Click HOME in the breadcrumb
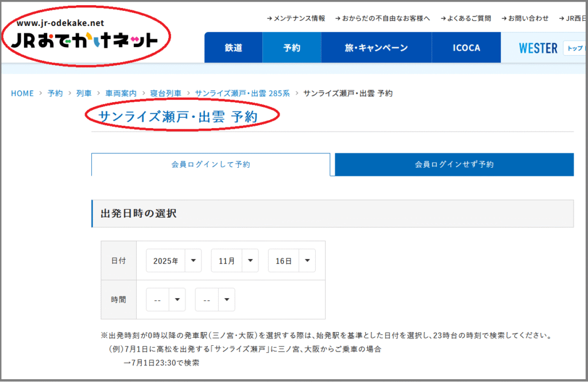This screenshot has width=588, height=382. coord(22,93)
